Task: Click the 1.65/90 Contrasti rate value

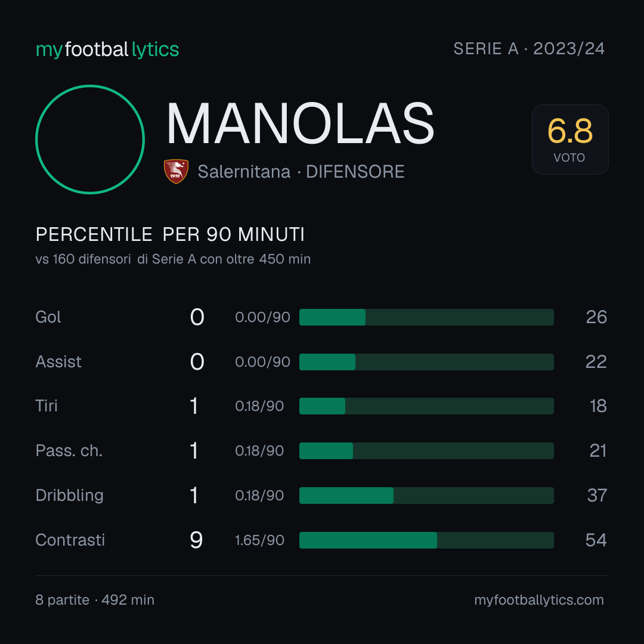Action: (x=259, y=540)
